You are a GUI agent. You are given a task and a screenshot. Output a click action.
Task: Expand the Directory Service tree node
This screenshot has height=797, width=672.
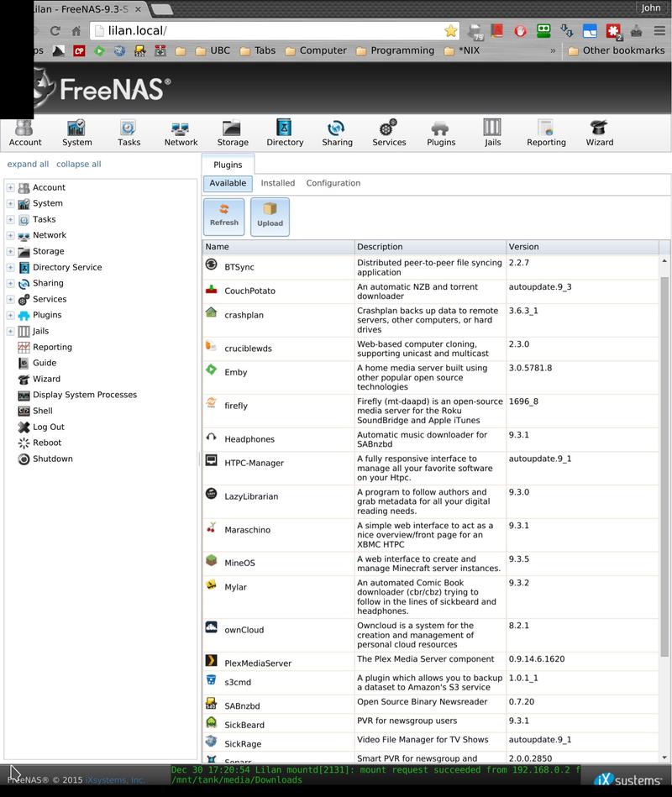coord(10,267)
